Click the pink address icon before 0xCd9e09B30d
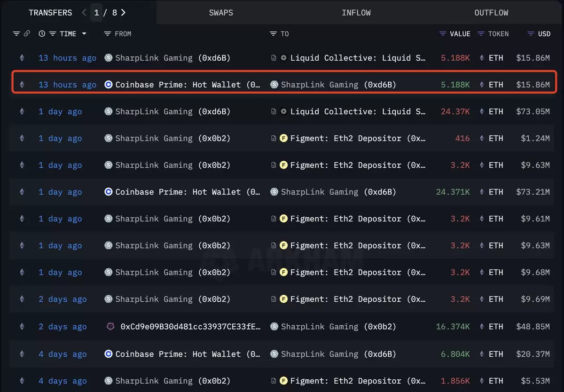Image resolution: width=564 pixels, height=392 pixels. click(111, 326)
